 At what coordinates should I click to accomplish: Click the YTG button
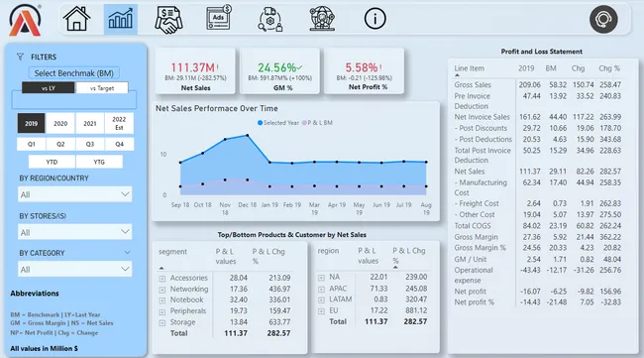pyautogui.click(x=99, y=162)
